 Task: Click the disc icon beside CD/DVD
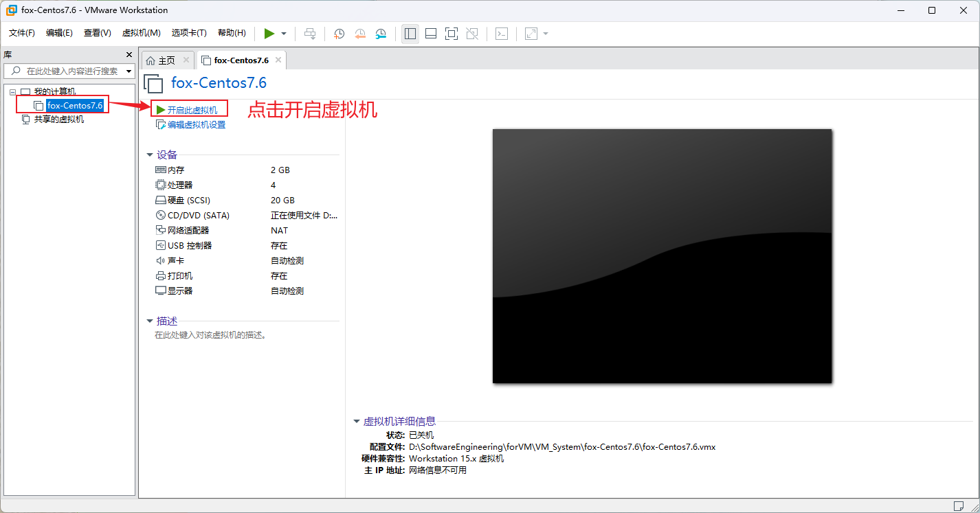point(161,216)
